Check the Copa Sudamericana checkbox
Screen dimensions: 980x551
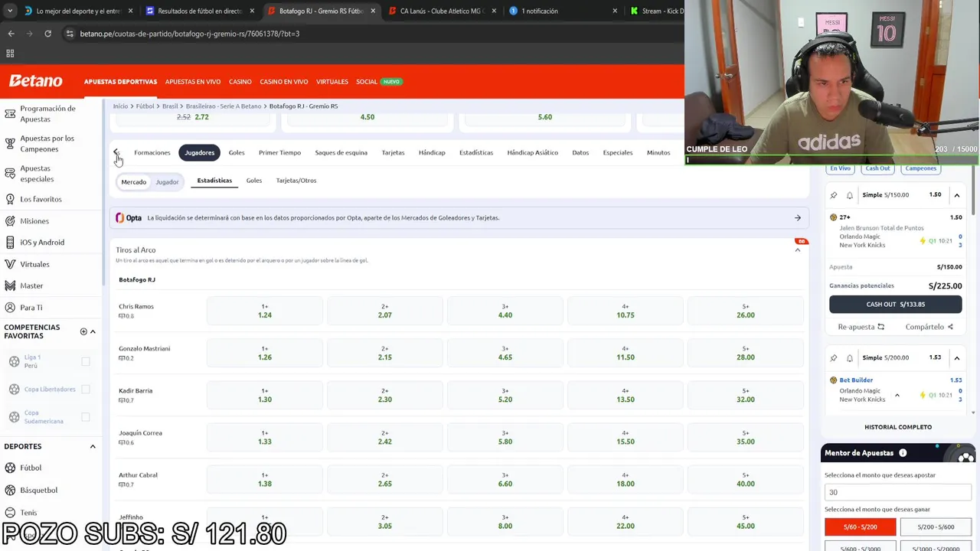[x=86, y=417]
